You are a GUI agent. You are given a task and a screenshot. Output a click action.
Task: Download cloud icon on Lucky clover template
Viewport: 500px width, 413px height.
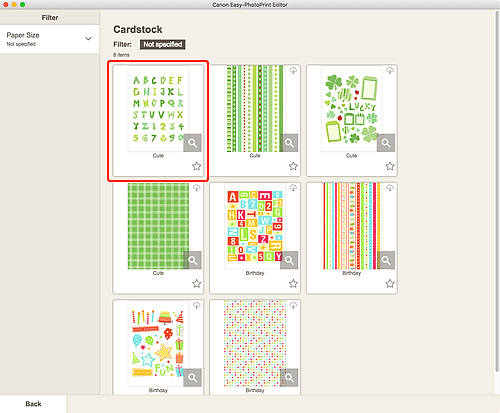tap(390, 71)
